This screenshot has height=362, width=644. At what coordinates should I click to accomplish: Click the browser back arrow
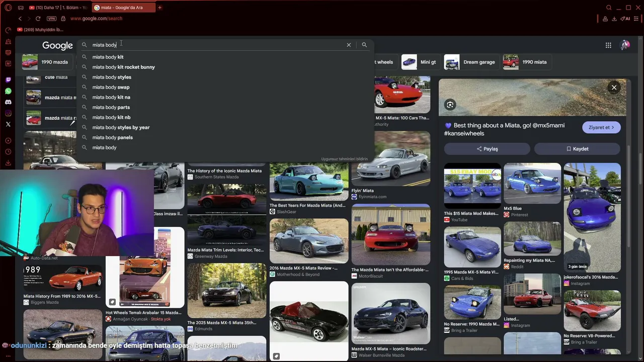(20, 19)
